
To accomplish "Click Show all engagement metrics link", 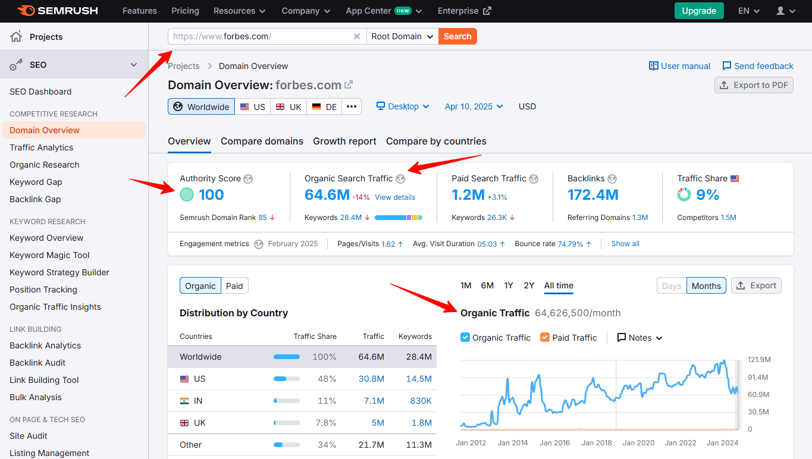I will tap(625, 243).
